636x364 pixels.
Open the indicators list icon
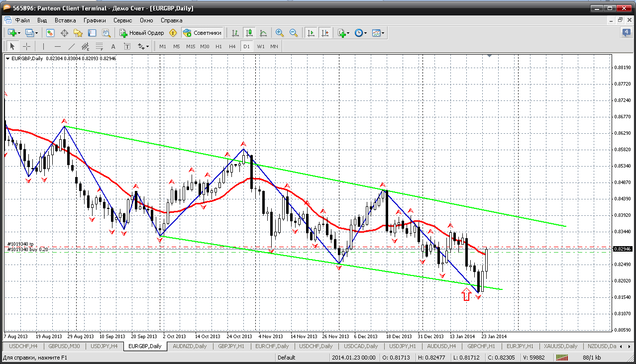341,33
